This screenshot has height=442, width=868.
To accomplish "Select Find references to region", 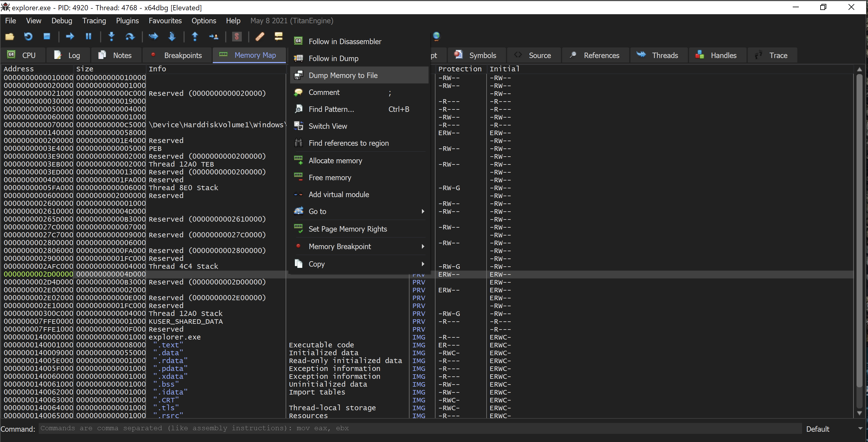I will 359,143.
